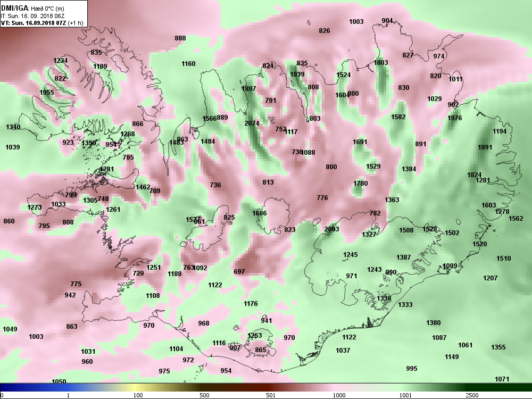Image resolution: width=532 pixels, height=399 pixels.
Task: Click the map value 904
Action: pos(387,20)
